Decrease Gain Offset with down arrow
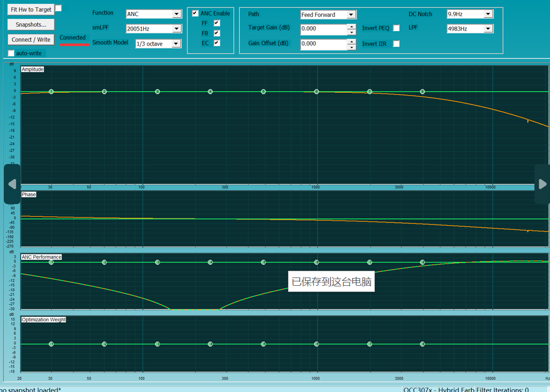The image size is (550, 392). 351,47
